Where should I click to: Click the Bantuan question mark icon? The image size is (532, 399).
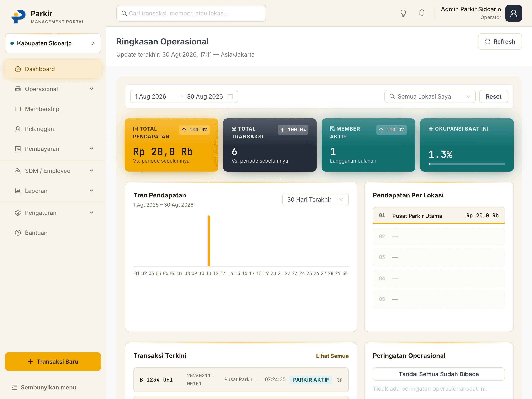tap(18, 233)
